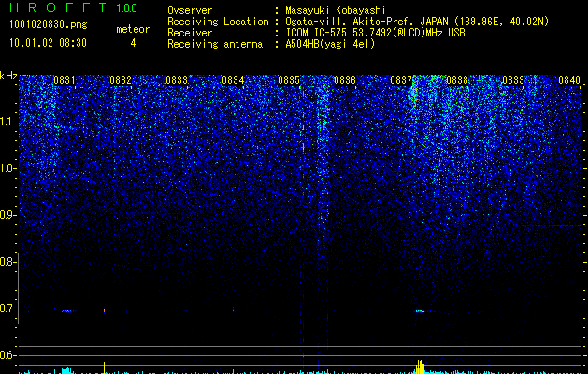Click the 0833 time marker
The image size is (588, 374).
pos(177,80)
